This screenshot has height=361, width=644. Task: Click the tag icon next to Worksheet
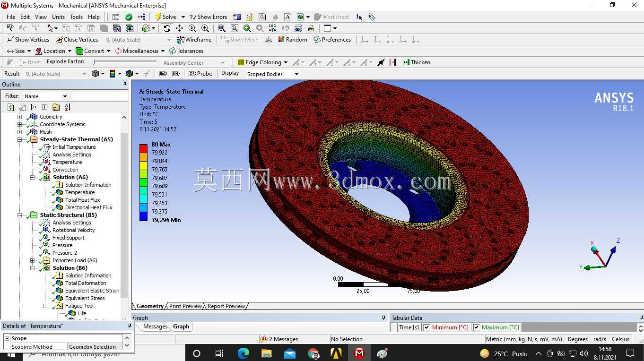click(372, 17)
